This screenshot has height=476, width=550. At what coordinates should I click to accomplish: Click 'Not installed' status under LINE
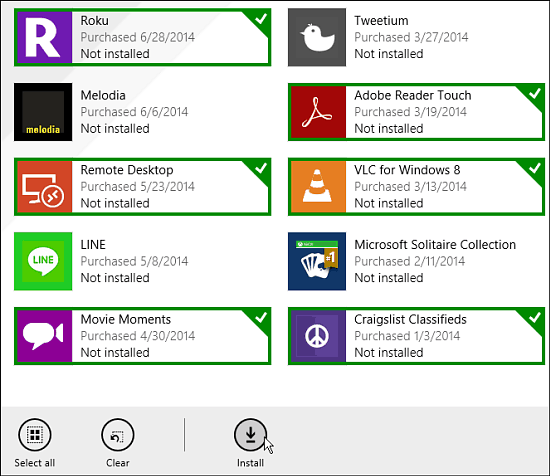(115, 278)
